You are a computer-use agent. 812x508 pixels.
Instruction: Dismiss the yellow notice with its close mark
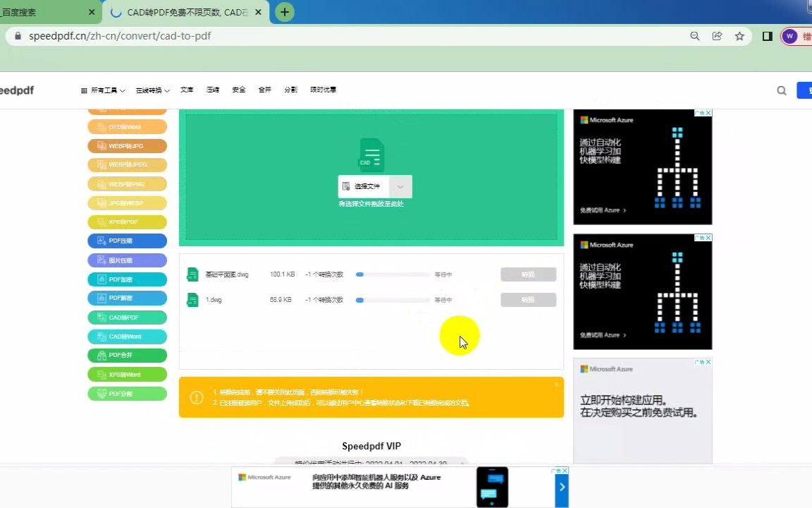click(x=556, y=384)
